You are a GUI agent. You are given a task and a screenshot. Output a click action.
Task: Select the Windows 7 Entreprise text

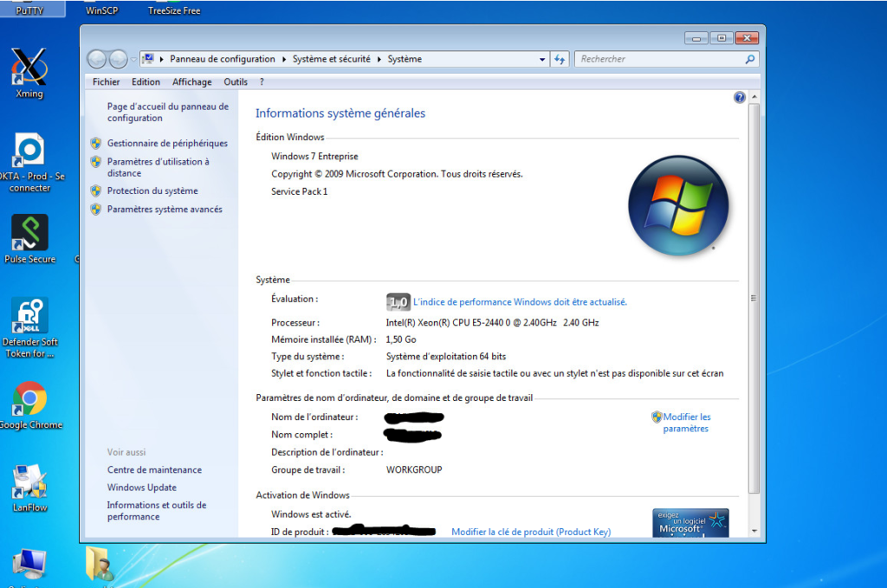click(x=314, y=156)
